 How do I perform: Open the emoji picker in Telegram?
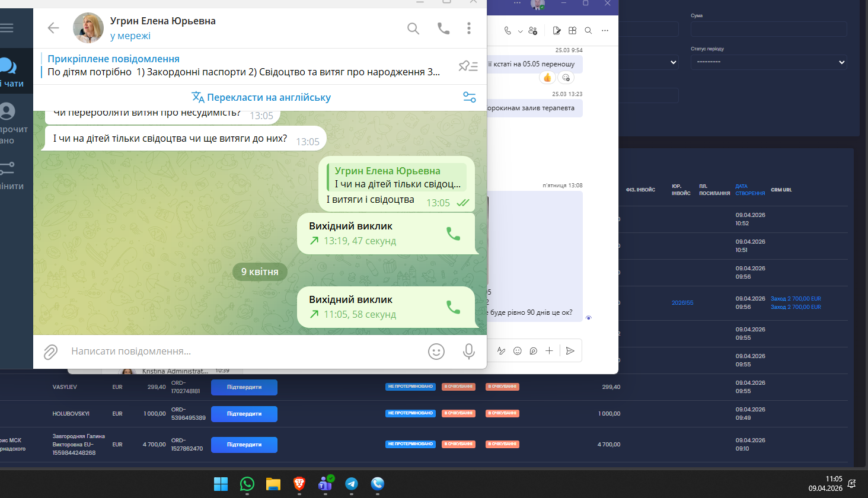(436, 352)
